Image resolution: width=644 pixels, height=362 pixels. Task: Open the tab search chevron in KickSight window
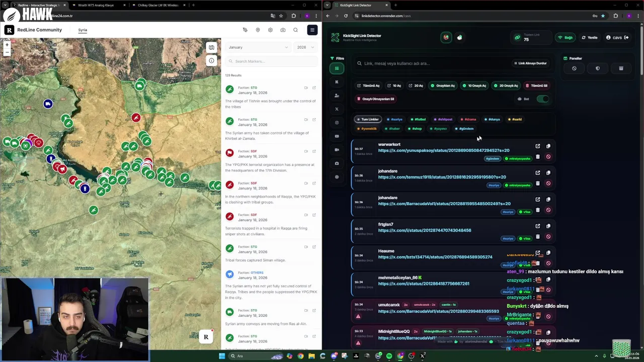click(x=328, y=5)
